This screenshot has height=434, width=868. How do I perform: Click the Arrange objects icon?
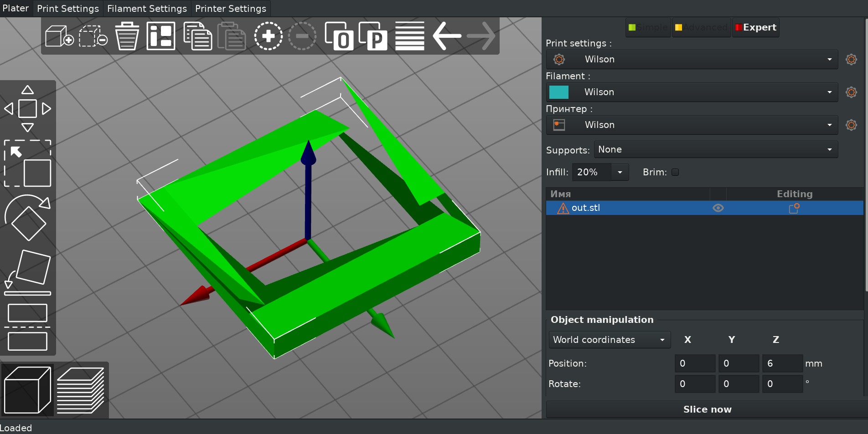pos(161,36)
